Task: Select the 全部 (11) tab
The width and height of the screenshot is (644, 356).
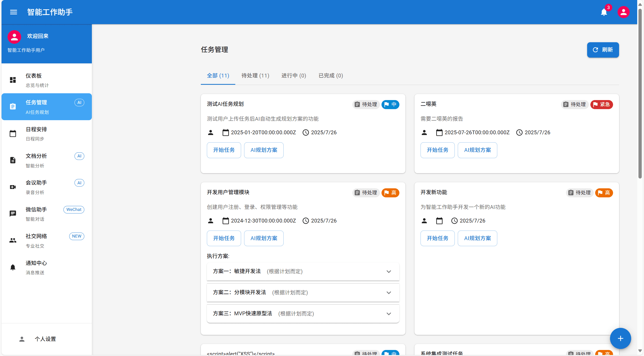Action: coord(218,76)
